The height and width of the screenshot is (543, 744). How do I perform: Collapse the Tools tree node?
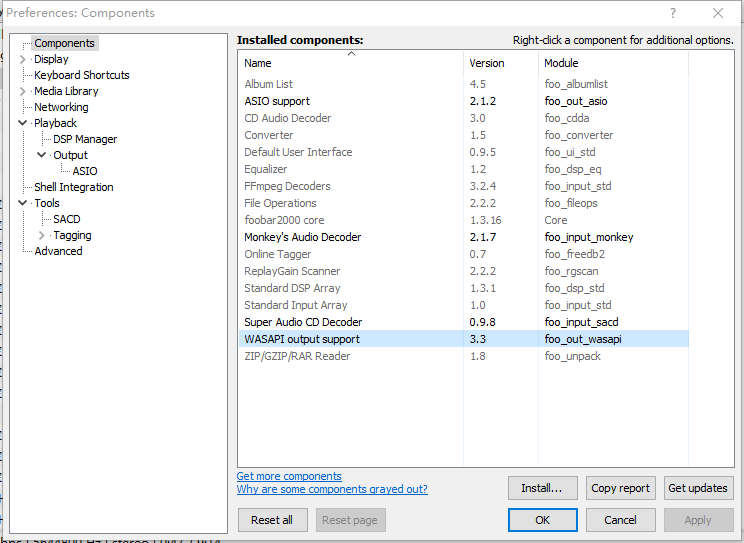coord(23,203)
